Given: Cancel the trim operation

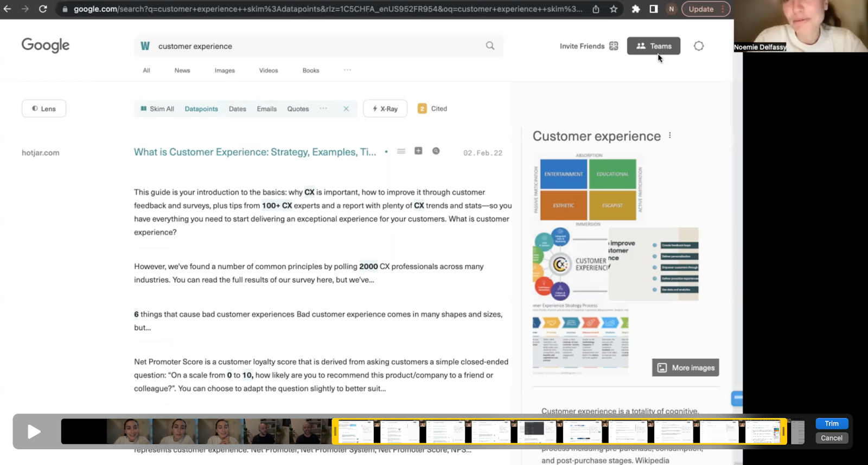Looking at the screenshot, I should (x=832, y=438).
